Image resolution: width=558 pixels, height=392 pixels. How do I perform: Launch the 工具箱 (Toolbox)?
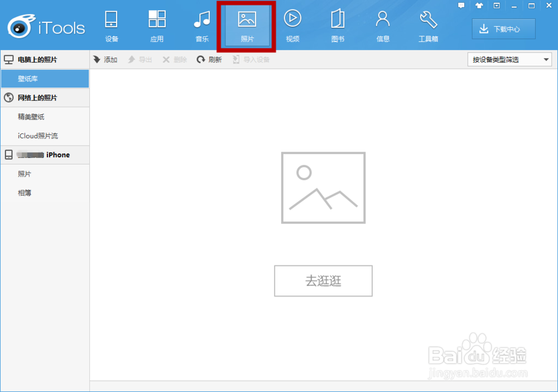click(x=428, y=25)
